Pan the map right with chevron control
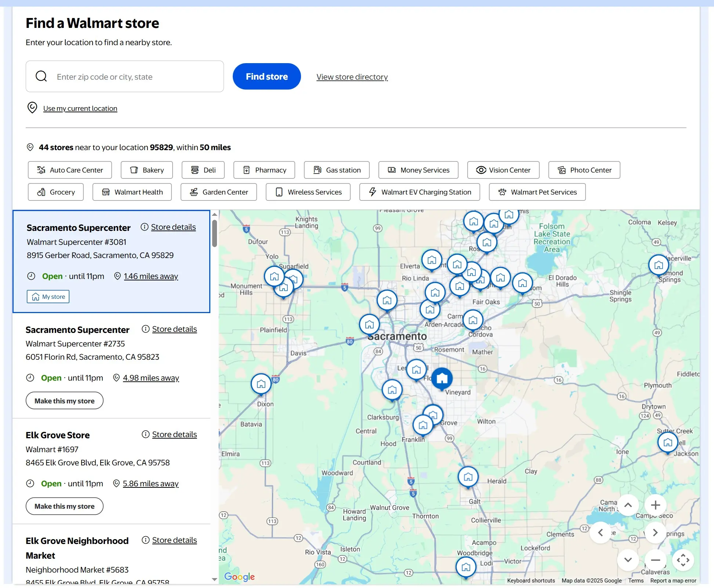 [x=655, y=533]
